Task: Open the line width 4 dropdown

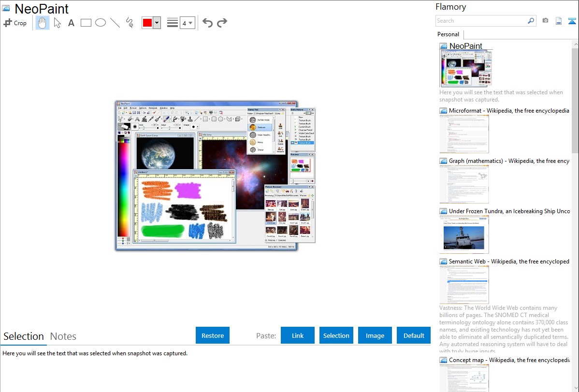Action: tap(188, 23)
